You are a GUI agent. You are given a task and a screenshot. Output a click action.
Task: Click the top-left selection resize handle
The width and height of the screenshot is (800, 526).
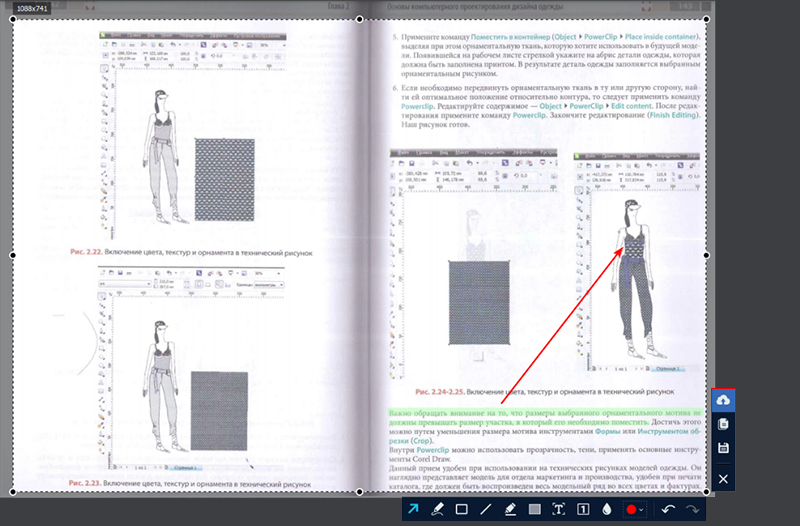pyautogui.click(x=13, y=19)
